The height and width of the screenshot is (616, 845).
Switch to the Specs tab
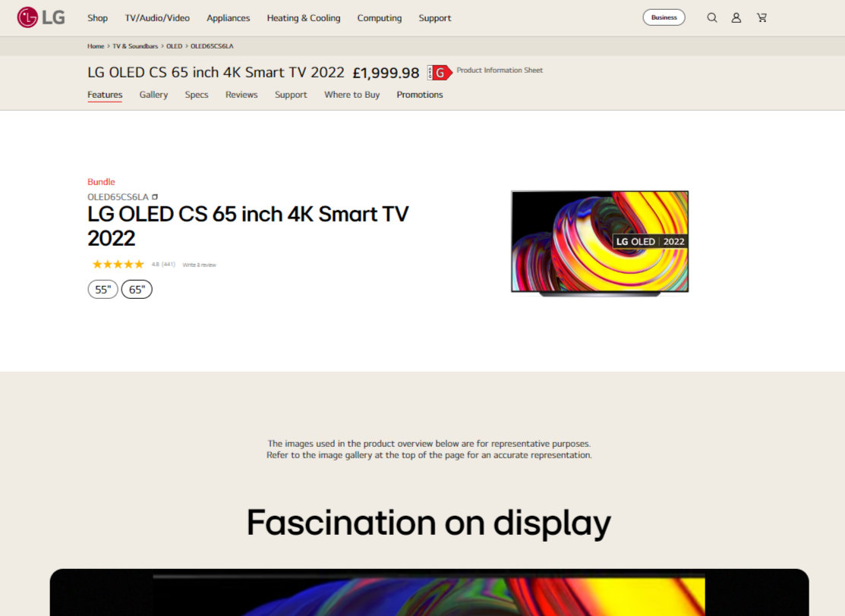[x=197, y=94]
